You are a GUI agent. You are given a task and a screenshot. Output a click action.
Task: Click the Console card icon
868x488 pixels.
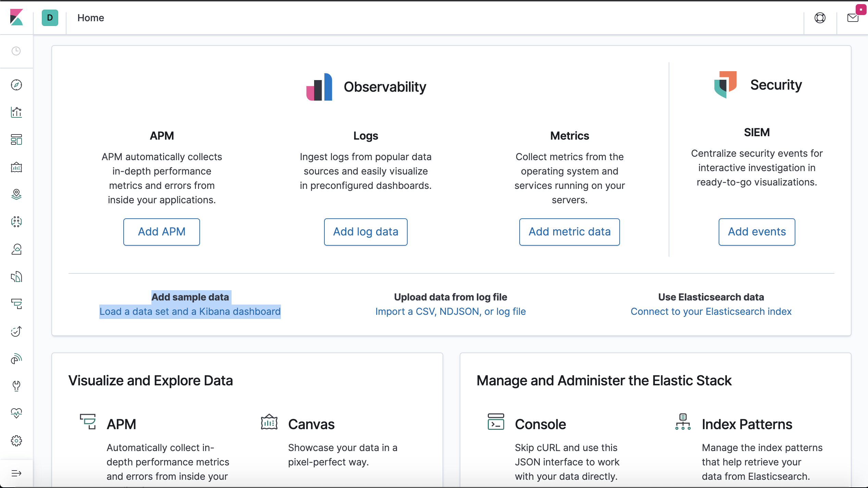click(496, 422)
